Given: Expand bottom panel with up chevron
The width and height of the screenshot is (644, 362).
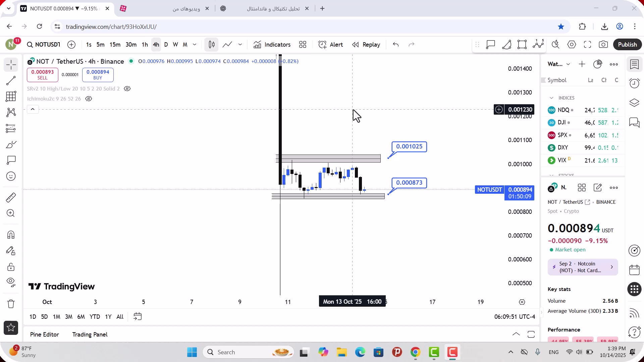Looking at the screenshot, I should click(x=516, y=334).
